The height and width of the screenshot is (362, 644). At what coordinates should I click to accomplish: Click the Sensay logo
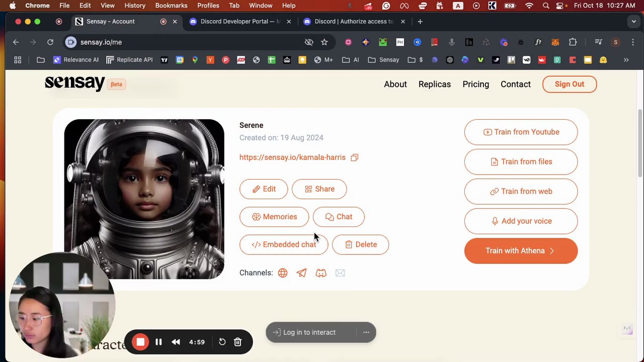[x=75, y=83]
